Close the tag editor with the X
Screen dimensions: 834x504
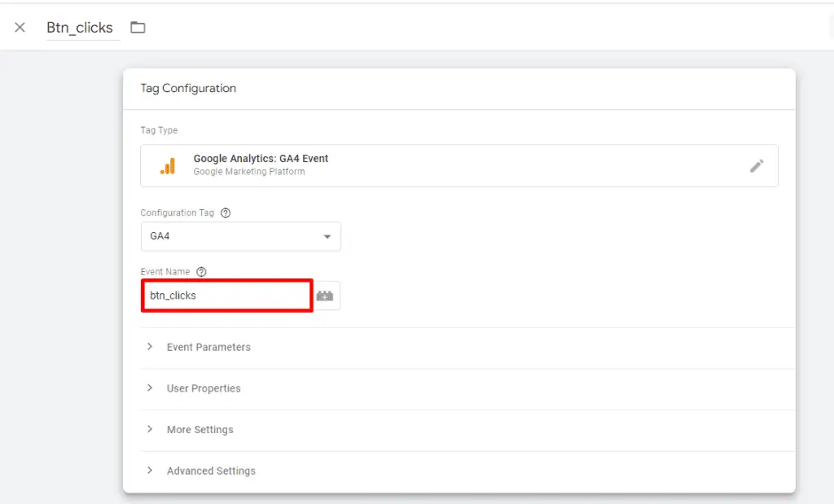20,26
